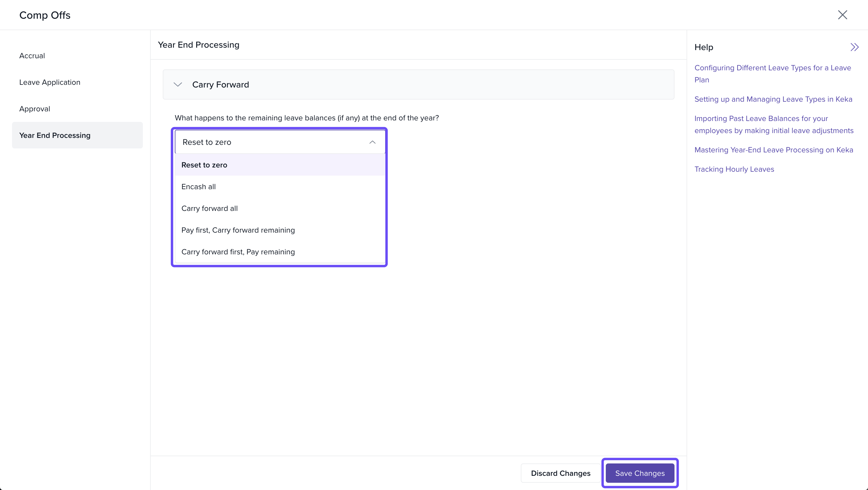Collapse the Carry Forward section chevron
This screenshot has width=868, height=490.
coord(178,85)
